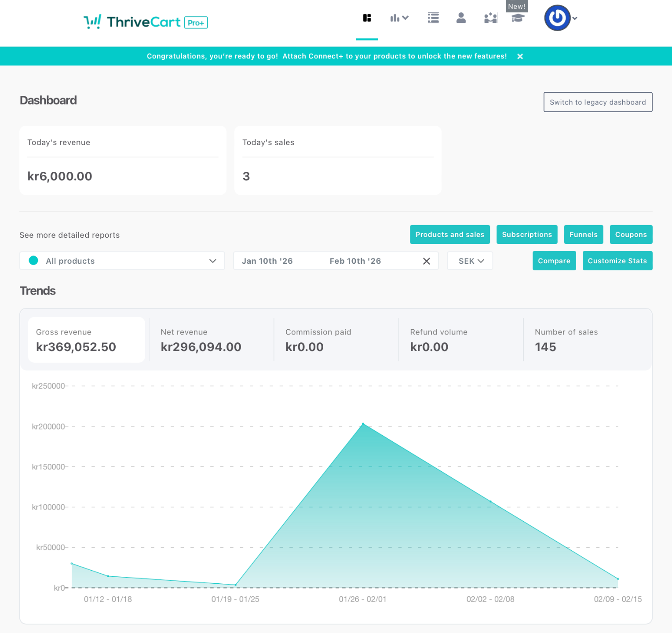This screenshot has width=672, height=633.
Task: Click the Trends heading
Action: point(38,291)
